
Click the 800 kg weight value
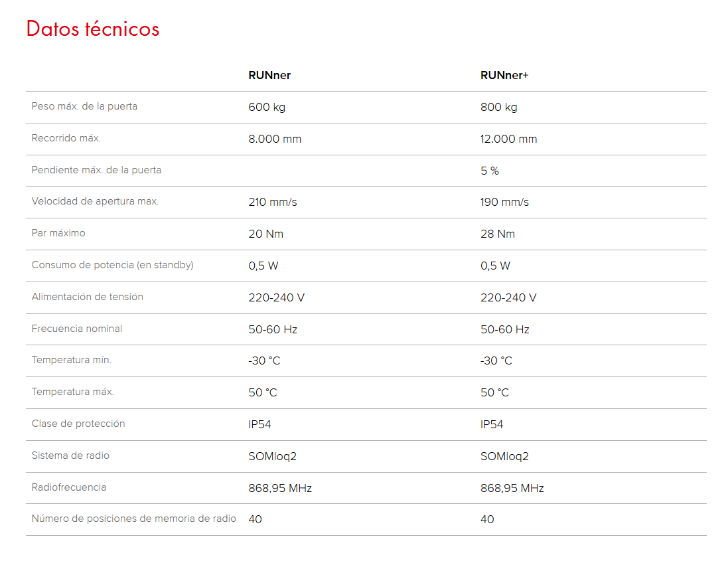pyautogui.click(x=498, y=107)
